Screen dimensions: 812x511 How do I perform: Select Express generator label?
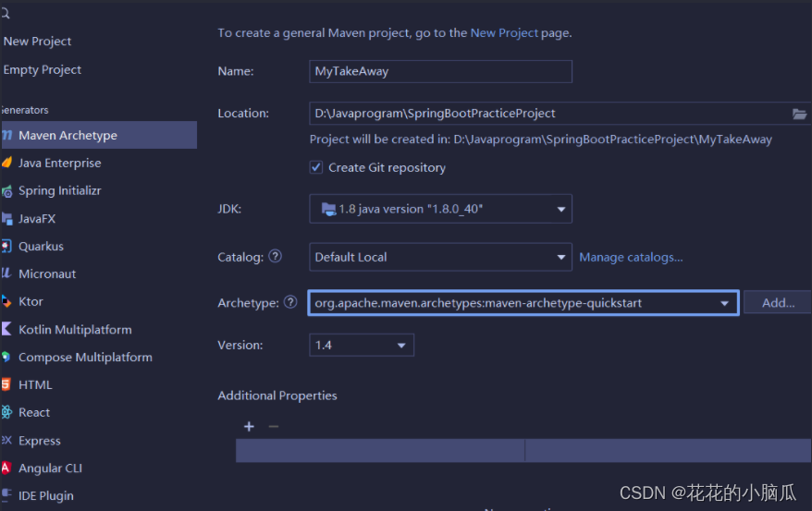[40, 441]
